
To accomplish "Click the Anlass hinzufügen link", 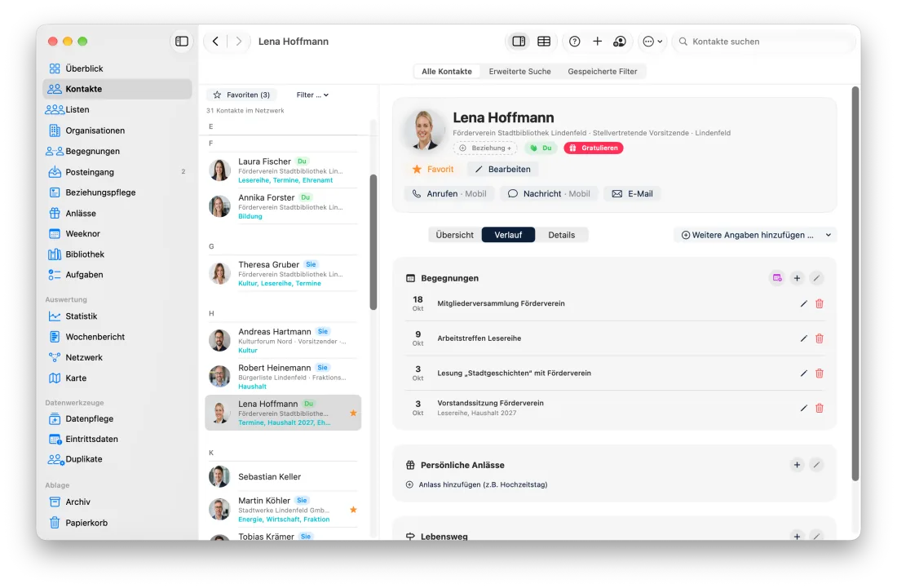I will coord(477,484).
